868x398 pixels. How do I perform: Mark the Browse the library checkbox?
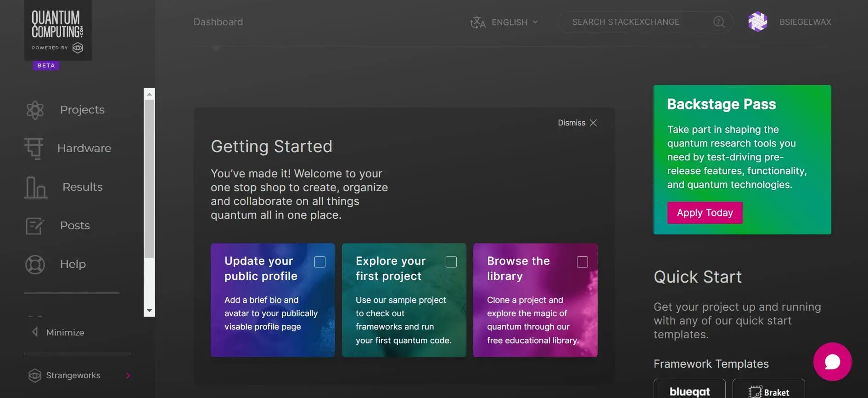click(582, 262)
